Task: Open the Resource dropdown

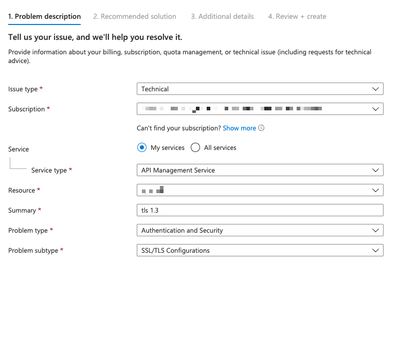Action: [260, 190]
